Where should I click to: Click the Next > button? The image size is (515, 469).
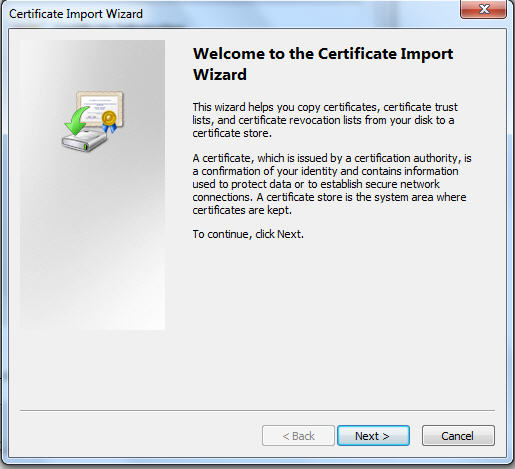click(373, 435)
